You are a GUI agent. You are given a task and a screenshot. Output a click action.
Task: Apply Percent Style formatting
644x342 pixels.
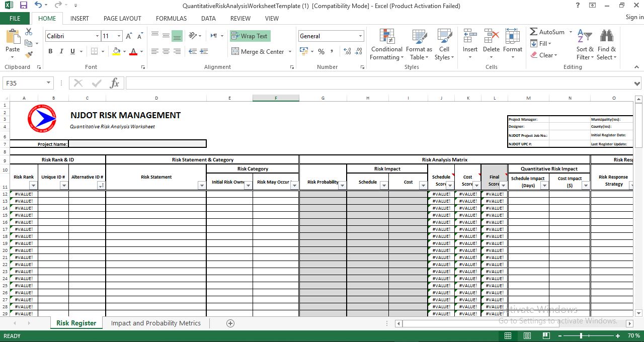click(321, 51)
